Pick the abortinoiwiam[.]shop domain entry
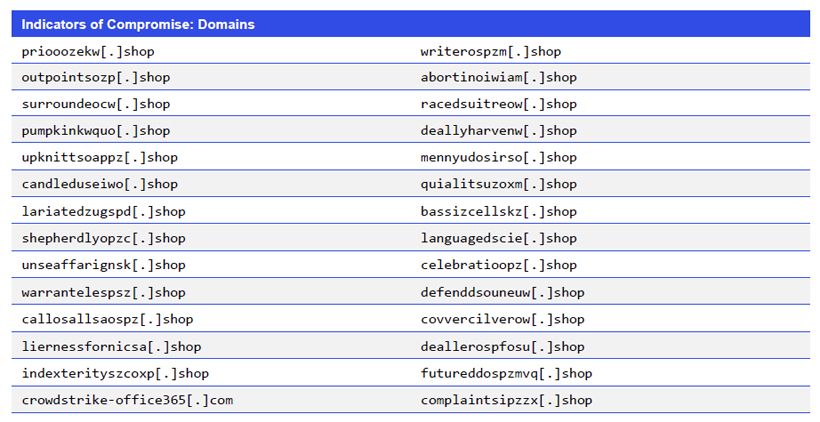 (x=499, y=77)
